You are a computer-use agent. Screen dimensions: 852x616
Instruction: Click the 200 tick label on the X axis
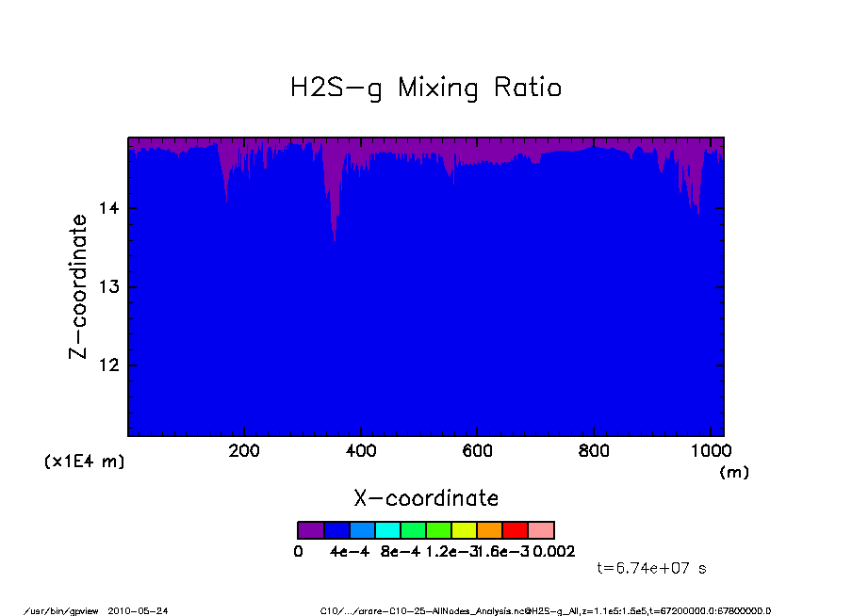244,451
